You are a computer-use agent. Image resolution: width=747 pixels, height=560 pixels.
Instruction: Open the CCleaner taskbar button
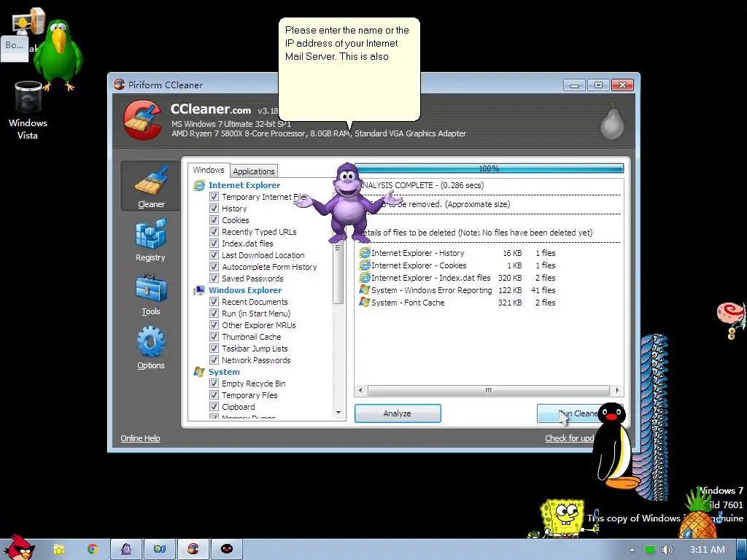tap(193, 549)
